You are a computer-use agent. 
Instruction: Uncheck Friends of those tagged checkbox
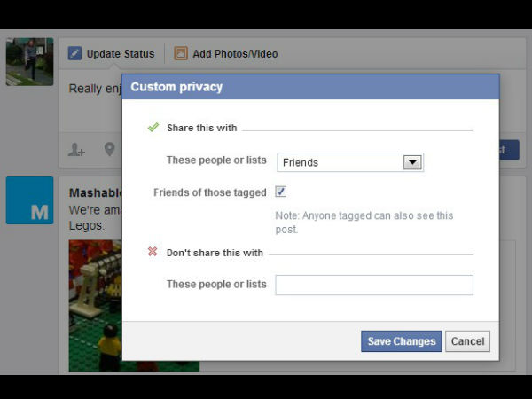click(280, 192)
